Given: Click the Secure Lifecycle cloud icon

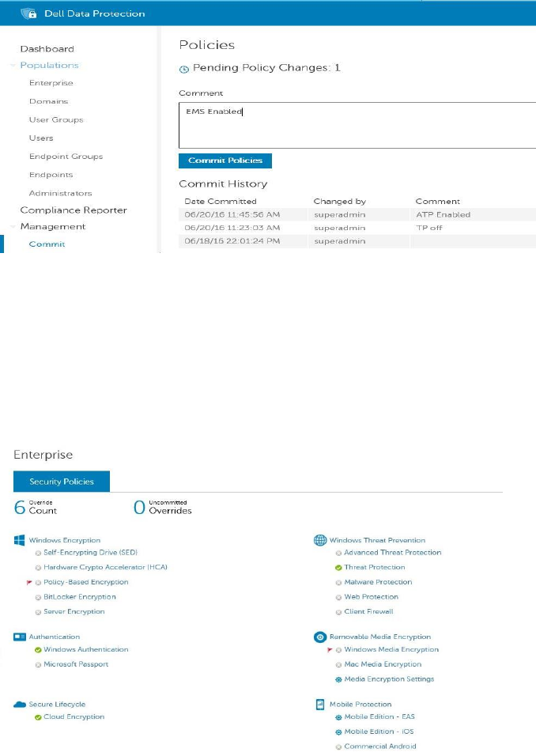Looking at the screenshot, I should (x=20, y=705).
